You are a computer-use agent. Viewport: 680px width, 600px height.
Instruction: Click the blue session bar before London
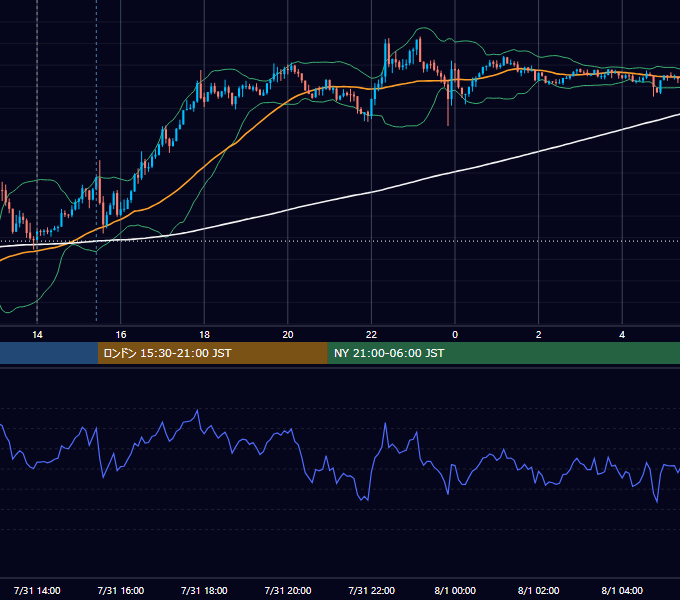click(x=49, y=353)
